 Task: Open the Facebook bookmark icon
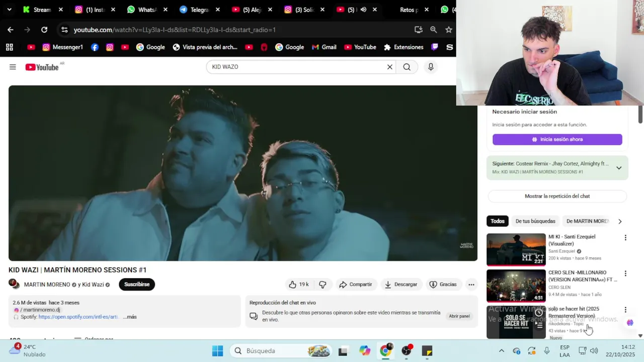pos(95,47)
